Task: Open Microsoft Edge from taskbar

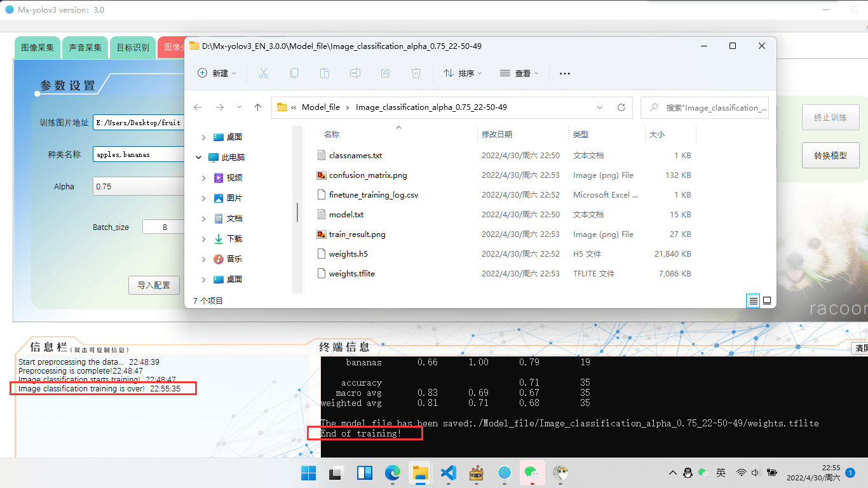Action: click(x=392, y=473)
